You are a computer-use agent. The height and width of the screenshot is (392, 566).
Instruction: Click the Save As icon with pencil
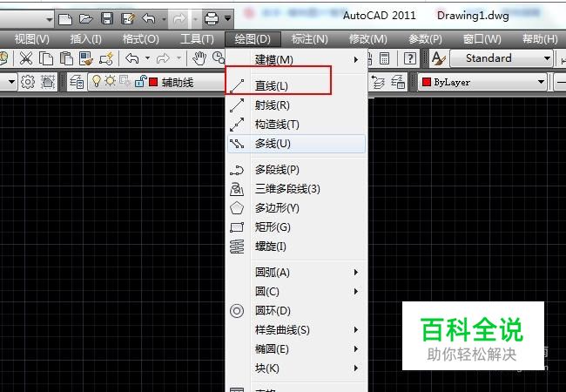pyautogui.click(x=128, y=18)
